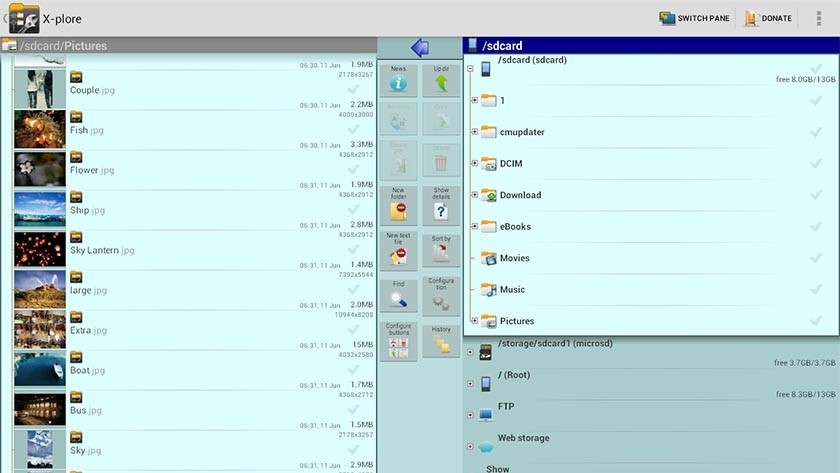Click the Movies folder icon
This screenshot has height=473, width=840.
(488, 258)
